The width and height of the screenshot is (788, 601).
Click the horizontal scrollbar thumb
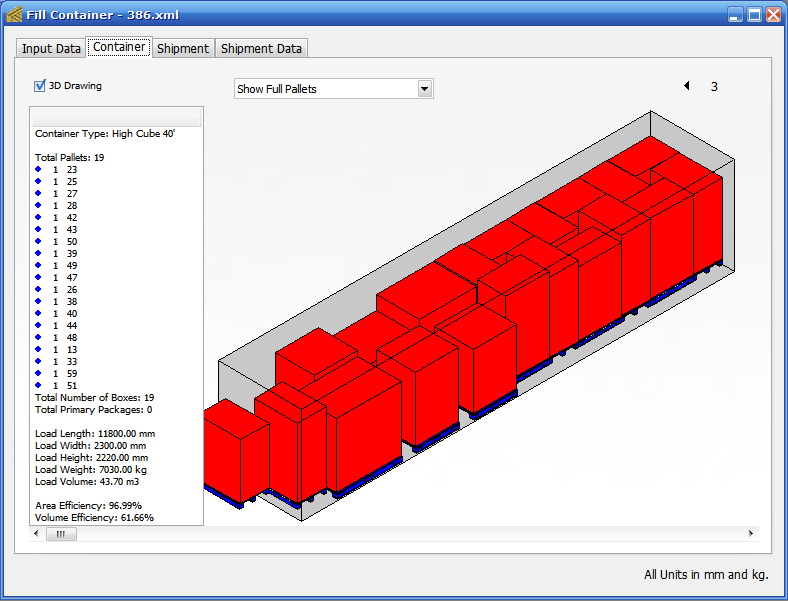click(61, 534)
